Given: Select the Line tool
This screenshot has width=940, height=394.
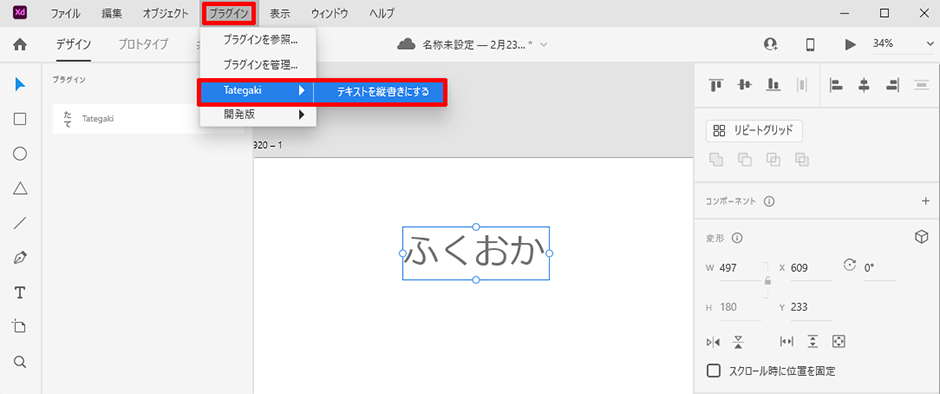Looking at the screenshot, I should click(20, 224).
